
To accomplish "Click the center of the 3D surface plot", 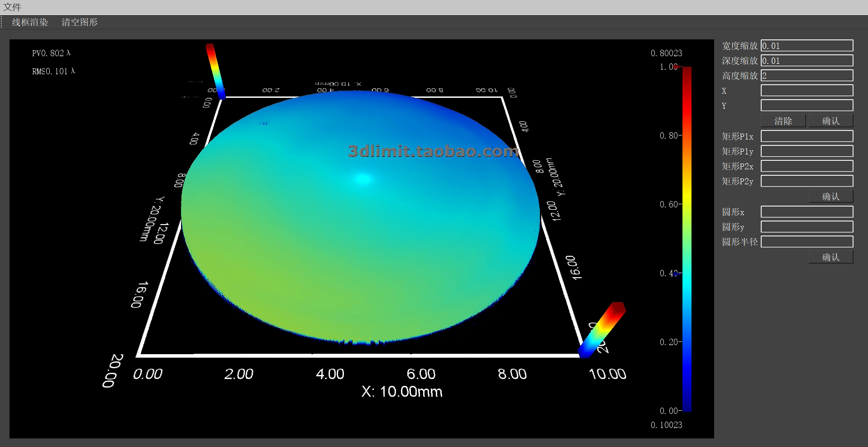I will coord(361,216).
